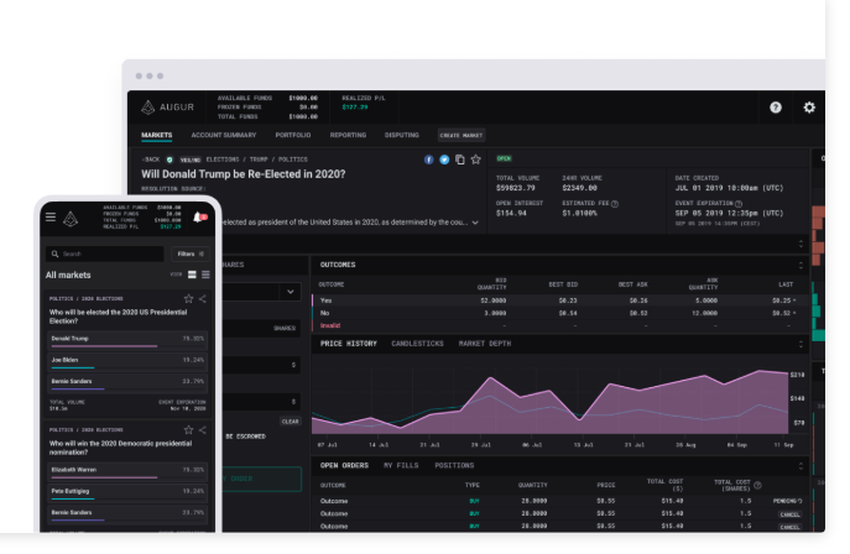Open the outcome dropdown in the order form
Screen dimensions: 850x554
290,292
